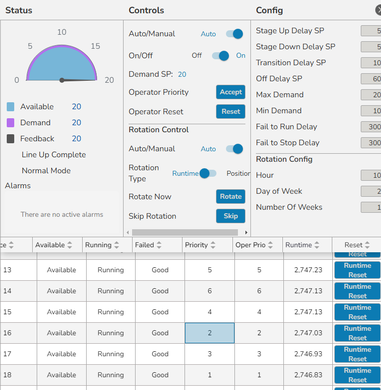Click sort arrows on Priority column
The height and width of the screenshot is (390, 381).
tap(213, 245)
